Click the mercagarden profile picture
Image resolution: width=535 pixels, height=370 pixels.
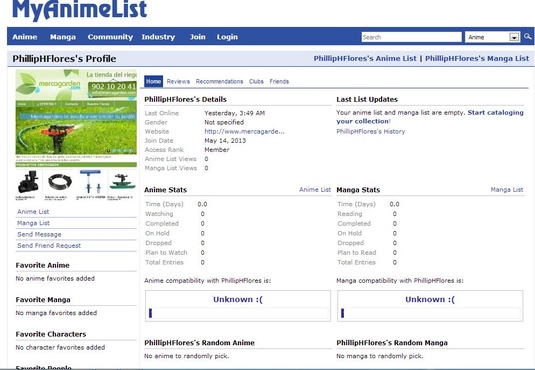76,135
